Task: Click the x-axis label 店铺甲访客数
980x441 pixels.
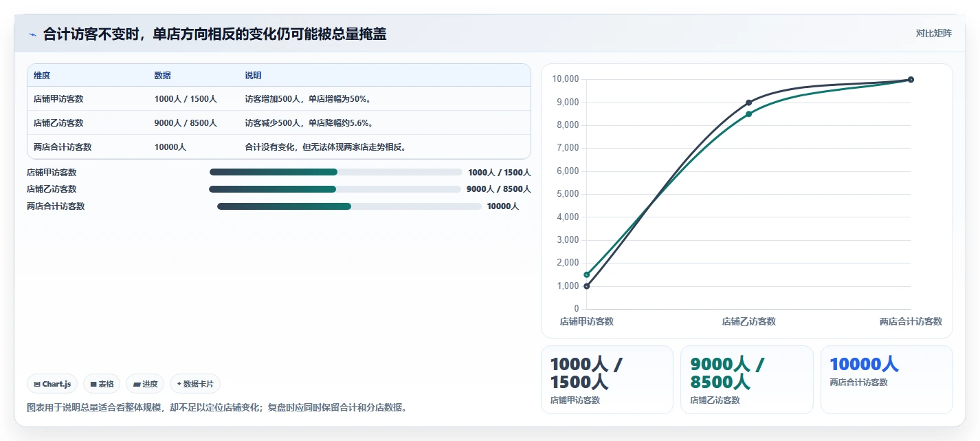Action: pos(586,321)
